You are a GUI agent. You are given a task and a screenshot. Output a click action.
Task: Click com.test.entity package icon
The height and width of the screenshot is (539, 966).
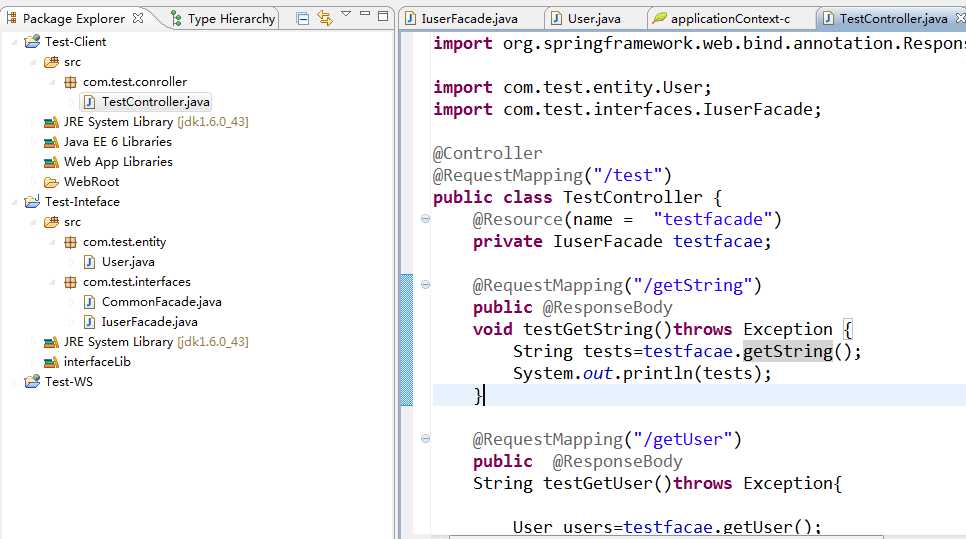click(x=71, y=242)
